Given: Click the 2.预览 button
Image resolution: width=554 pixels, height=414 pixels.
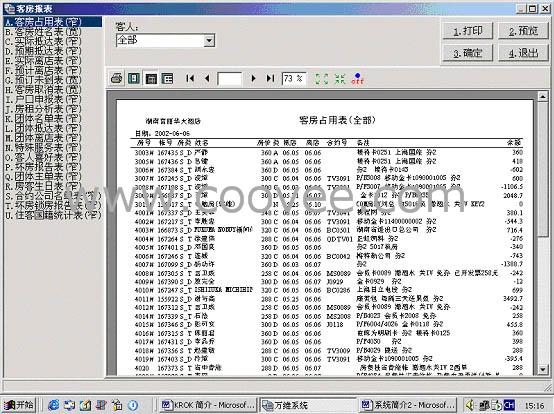Looking at the screenshot, I should [523, 31].
